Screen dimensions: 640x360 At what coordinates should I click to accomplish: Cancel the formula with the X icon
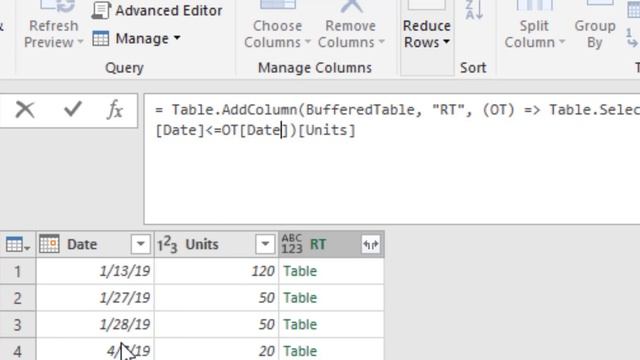click(x=25, y=110)
